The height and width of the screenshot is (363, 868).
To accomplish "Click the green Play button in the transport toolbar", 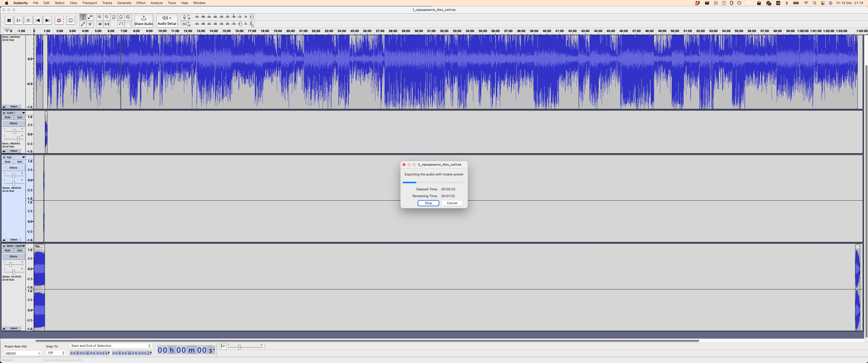I will click(18, 20).
